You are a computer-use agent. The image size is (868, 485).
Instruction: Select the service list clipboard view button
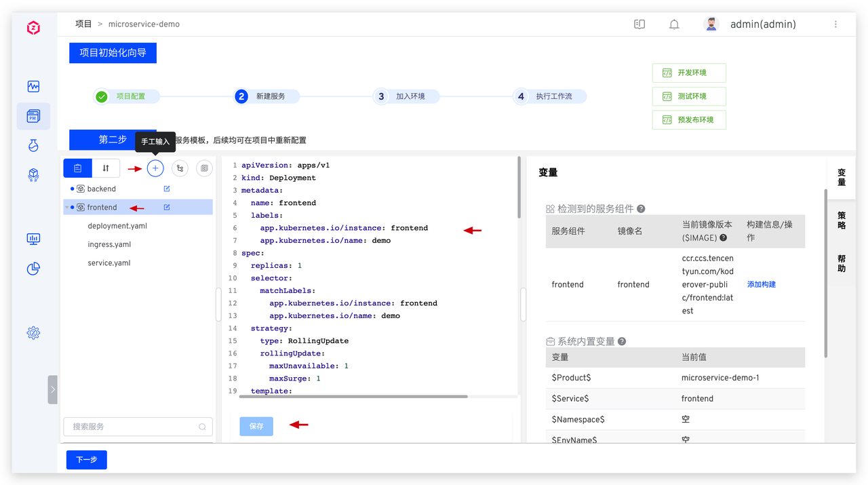click(77, 168)
